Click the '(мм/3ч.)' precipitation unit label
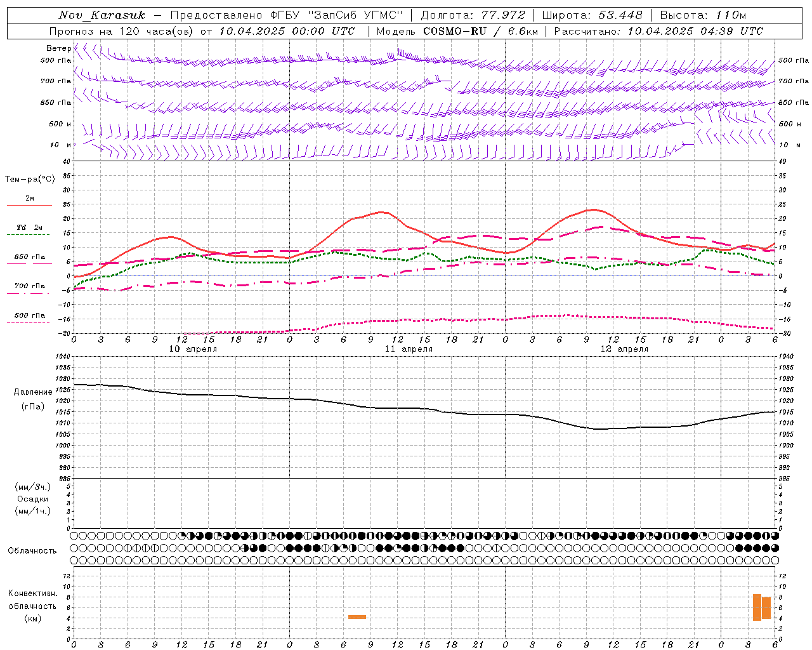The width and height of the screenshot is (812, 650). click(33, 487)
